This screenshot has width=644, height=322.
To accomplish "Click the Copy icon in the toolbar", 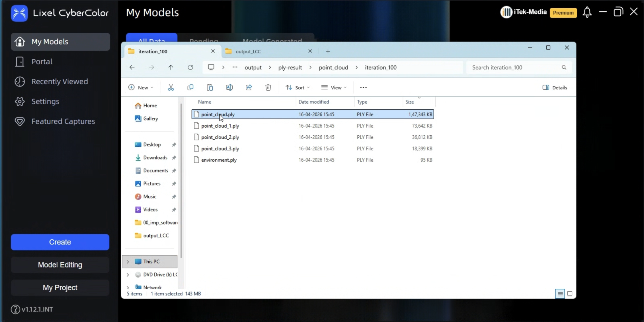I will (x=190, y=87).
